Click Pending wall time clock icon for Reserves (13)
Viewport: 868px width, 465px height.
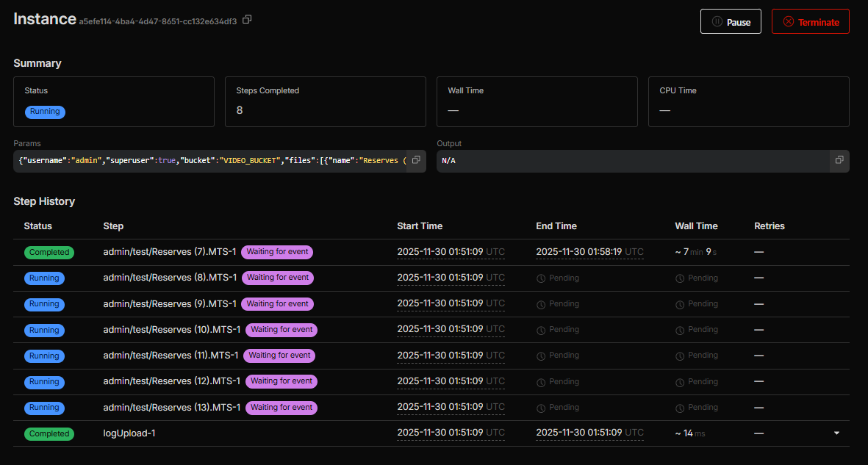point(680,408)
